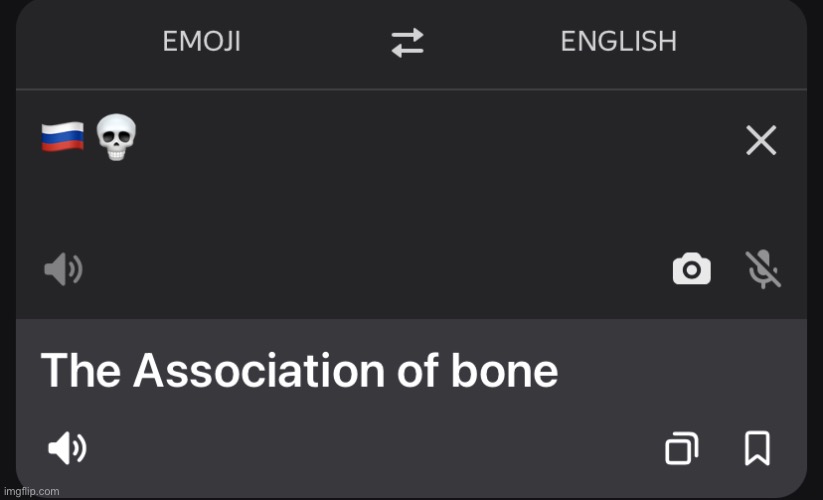Select the translation "The Association of bone"
This screenshot has height=500, width=823.
[x=299, y=371]
